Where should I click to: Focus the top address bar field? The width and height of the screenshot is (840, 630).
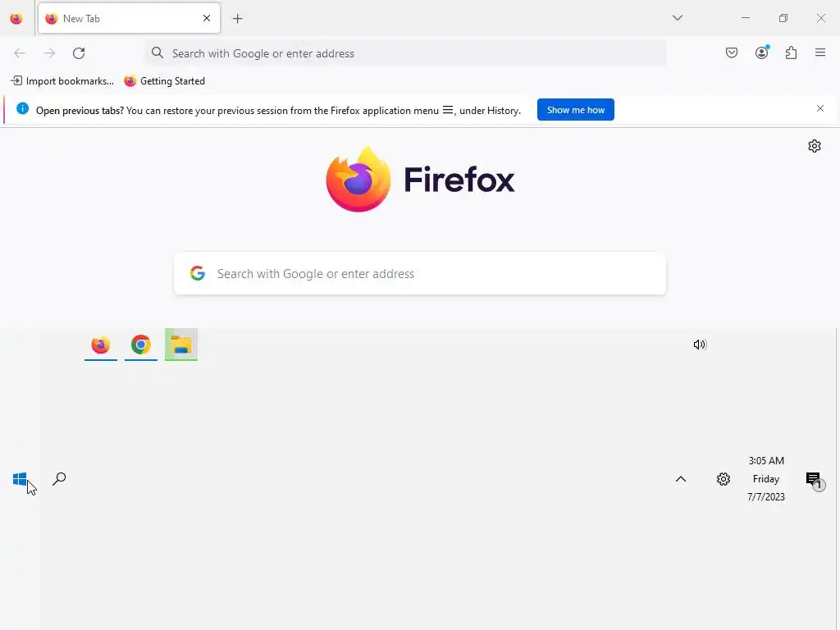coord(405,53)
